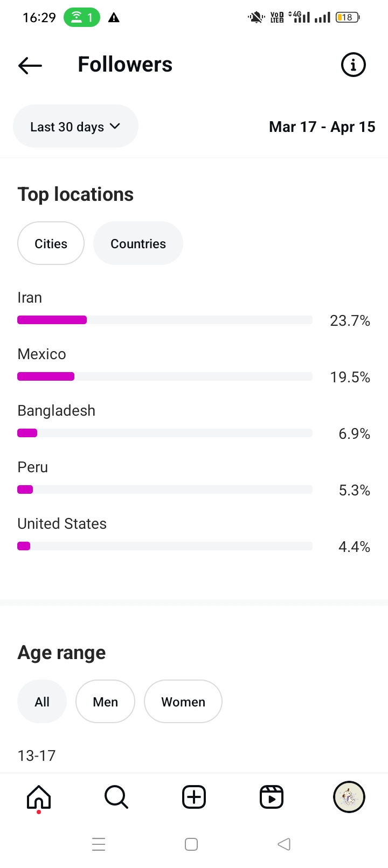Open the Search magnifier icon
Screen dimensions: 388x868
tap(116, 797)
